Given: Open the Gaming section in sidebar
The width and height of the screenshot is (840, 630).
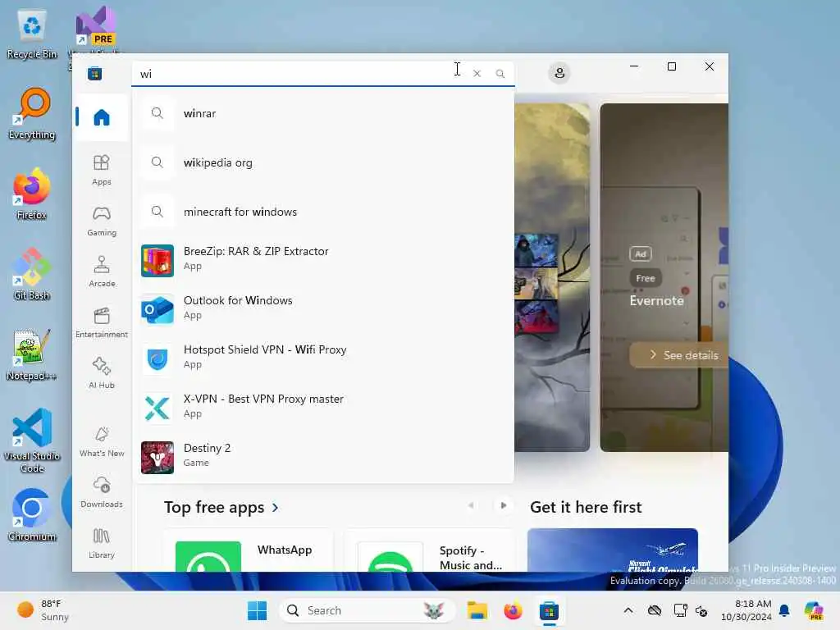Looking at the screenshot, I should click(x=101, y=221).
